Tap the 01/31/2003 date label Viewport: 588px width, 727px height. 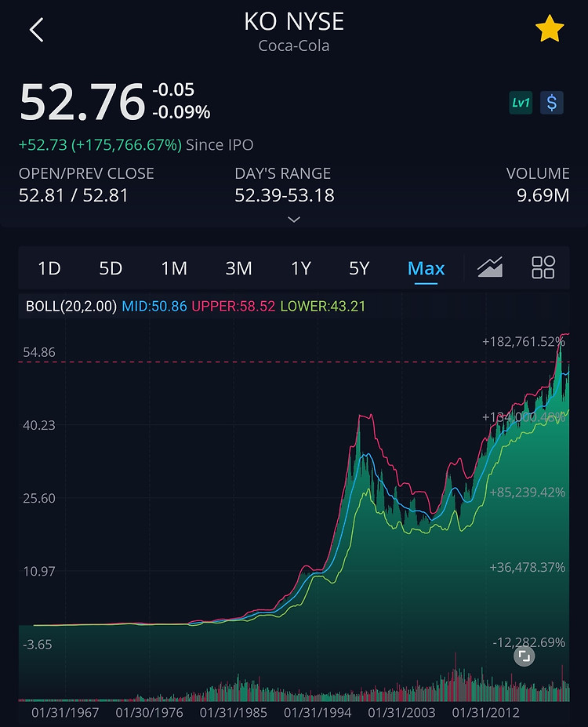[x=401, y=713]
